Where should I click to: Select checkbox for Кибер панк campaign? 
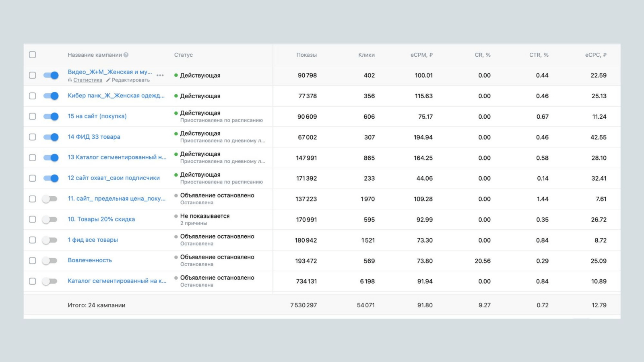(33, 96)
